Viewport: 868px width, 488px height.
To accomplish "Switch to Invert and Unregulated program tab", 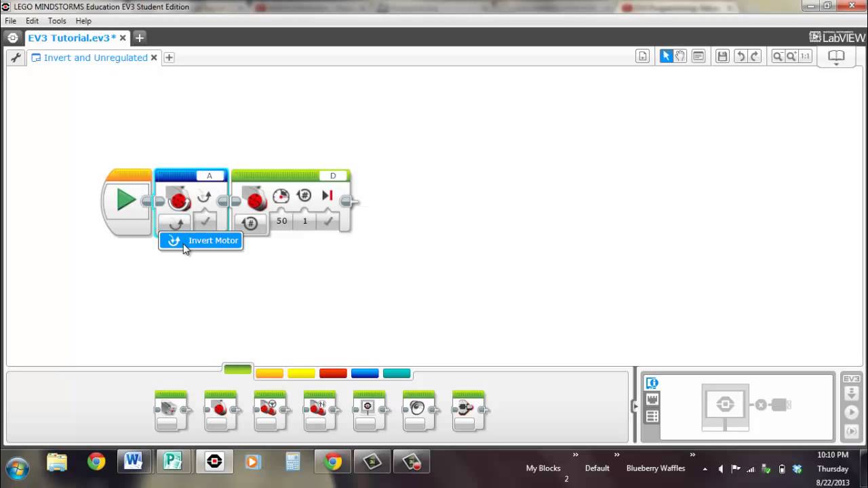I will pos(96,58).
